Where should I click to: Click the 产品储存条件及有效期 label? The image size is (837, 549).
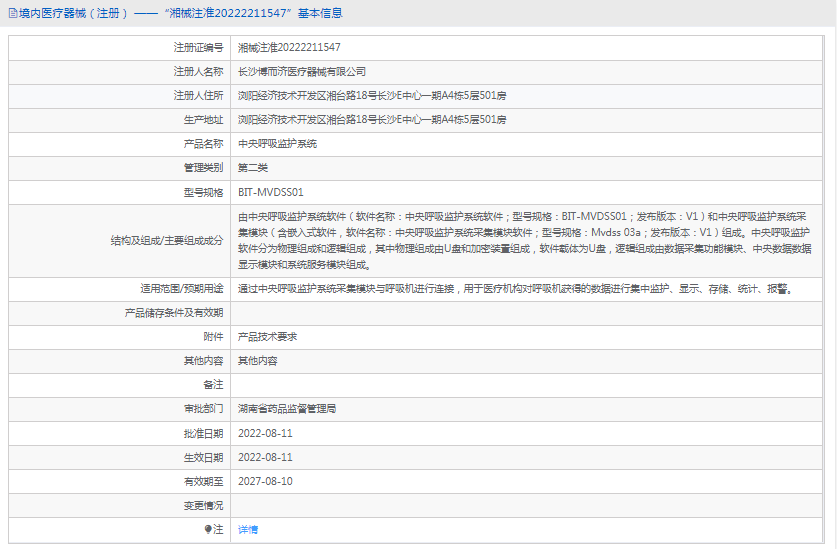pyautogui.click(x=173, y=313)
